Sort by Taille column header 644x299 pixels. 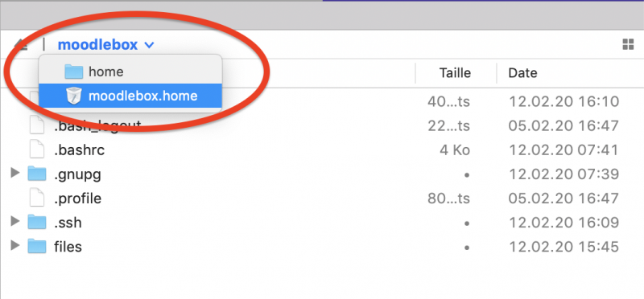[455, 73]
